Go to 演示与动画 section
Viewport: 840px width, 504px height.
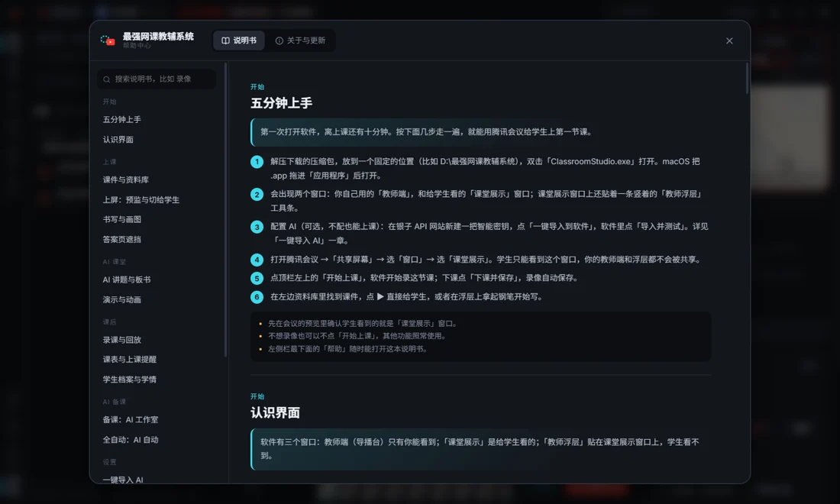(x=122, y=299)
